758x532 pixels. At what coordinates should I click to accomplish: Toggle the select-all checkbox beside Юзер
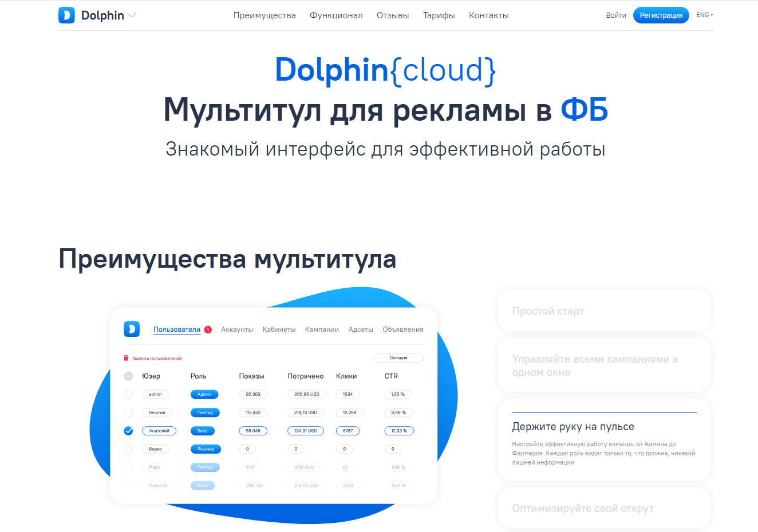pyautogui.click(x=128, y=376)
